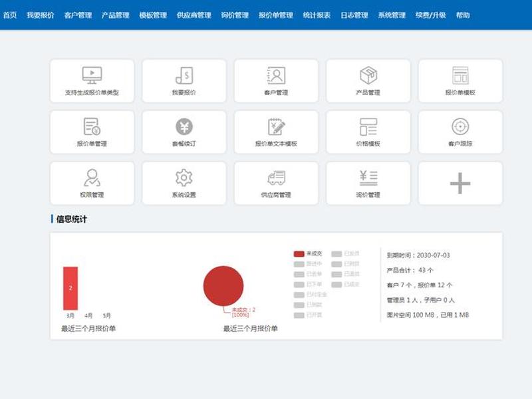Open the 报价单管理 document icon card
Image resolution: width=532 pixels, height=399 pixels.
click(92, 132)
